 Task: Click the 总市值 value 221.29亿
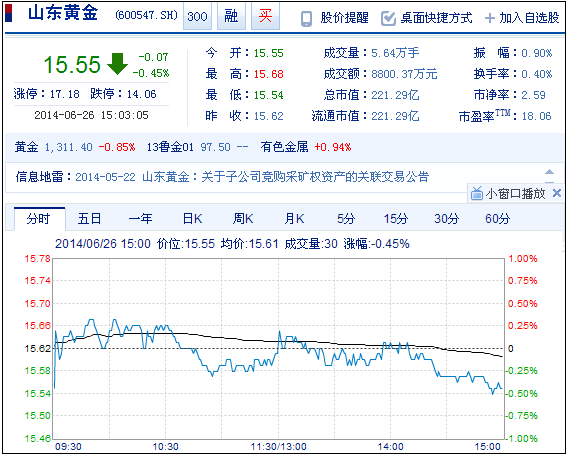395,95
